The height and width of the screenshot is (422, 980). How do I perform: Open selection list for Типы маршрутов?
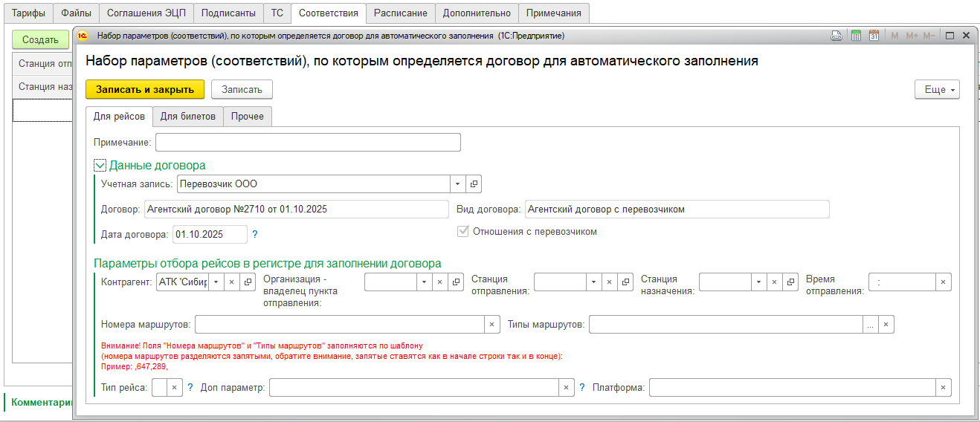[x=870, y=325]
